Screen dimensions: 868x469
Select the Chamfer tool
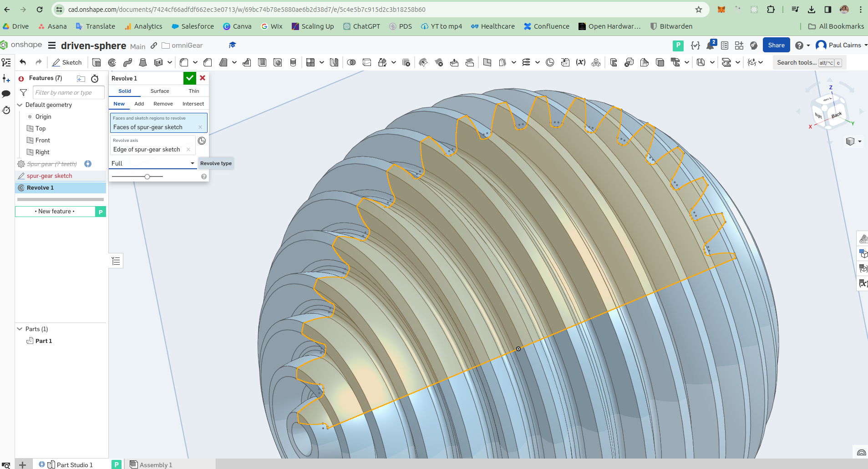pos(208,62)
